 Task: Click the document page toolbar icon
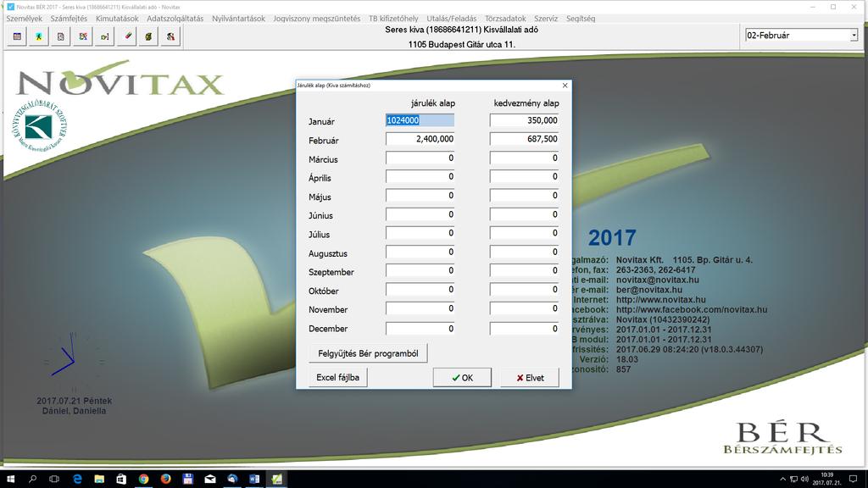pyautogui.click(x=61, y=36)
